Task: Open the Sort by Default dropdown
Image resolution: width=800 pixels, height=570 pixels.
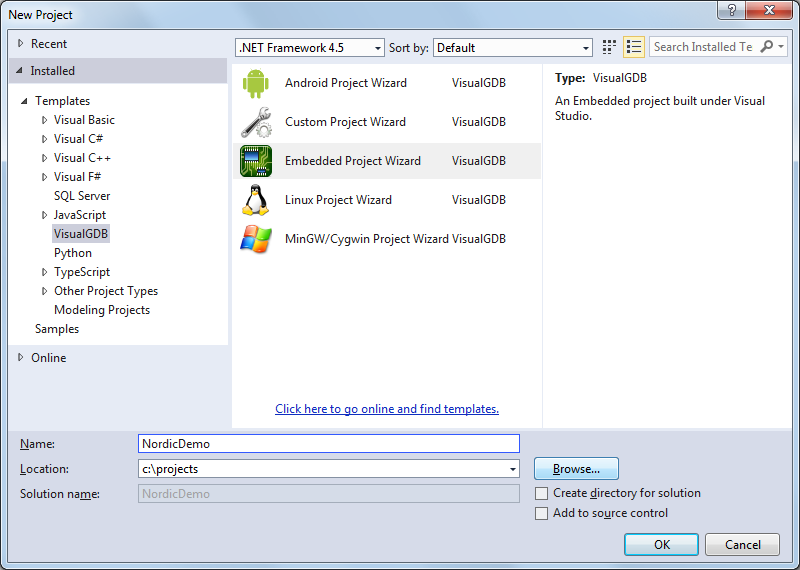Action: click(512, 48)
